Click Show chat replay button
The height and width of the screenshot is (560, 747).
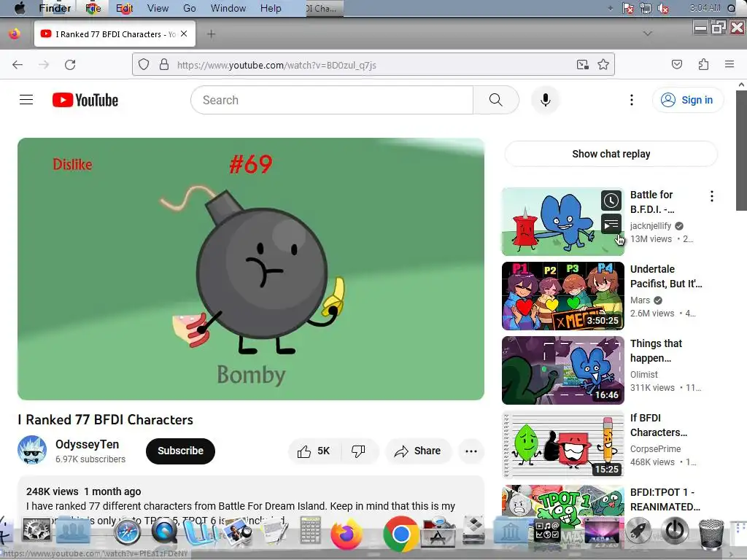[x=611, y=154]
